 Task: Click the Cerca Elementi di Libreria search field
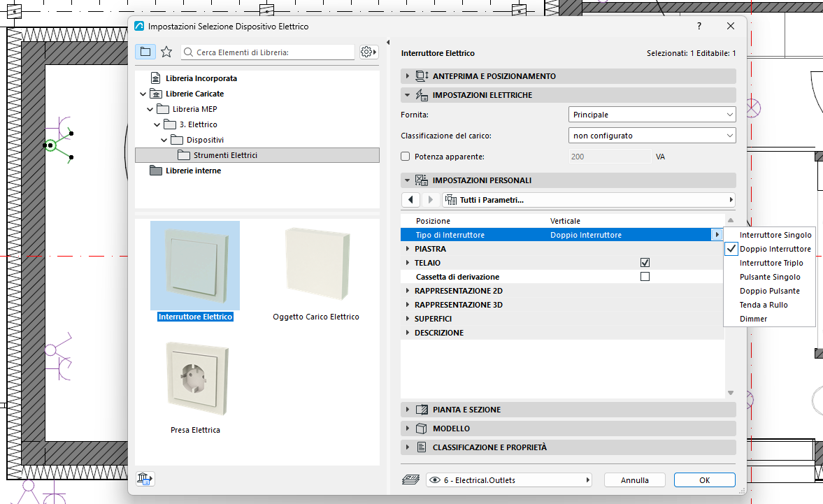pyautogui.click(x=268, y=52)
